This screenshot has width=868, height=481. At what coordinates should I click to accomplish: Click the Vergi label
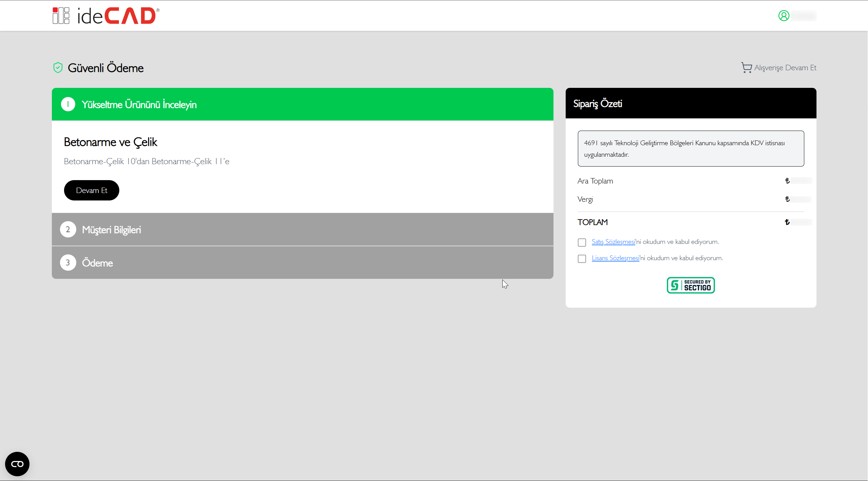pos(585,199)
